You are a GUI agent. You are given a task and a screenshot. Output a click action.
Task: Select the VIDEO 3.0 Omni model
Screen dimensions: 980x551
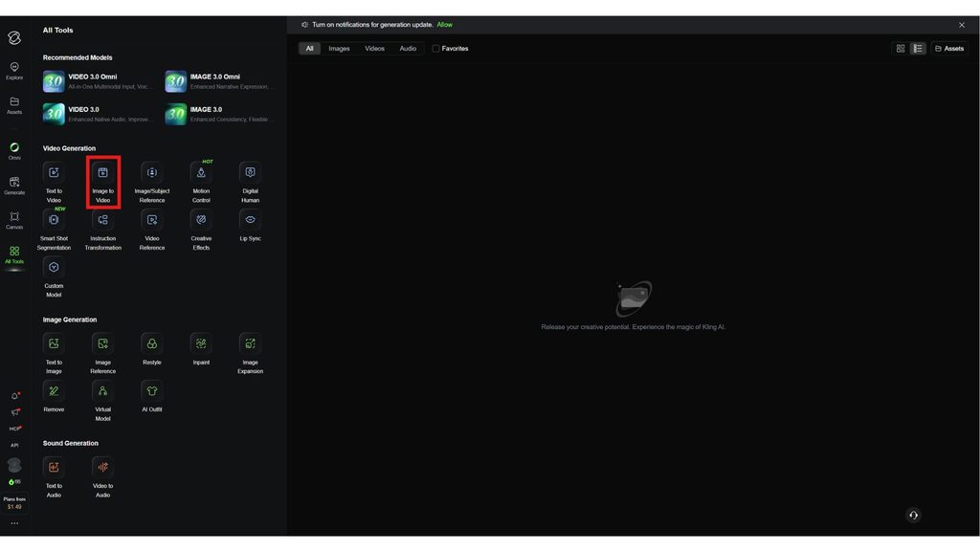point(97,81)
